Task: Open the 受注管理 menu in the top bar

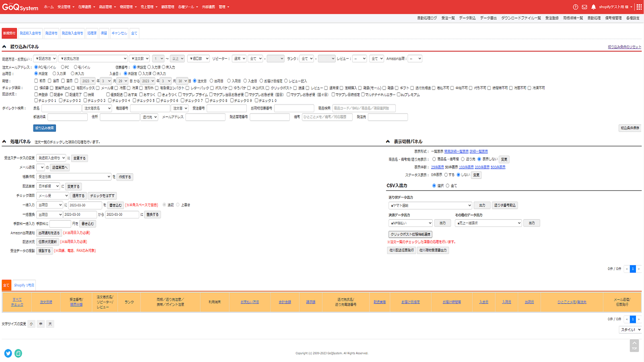Action: pyautogui.click(x=64, y=7)
